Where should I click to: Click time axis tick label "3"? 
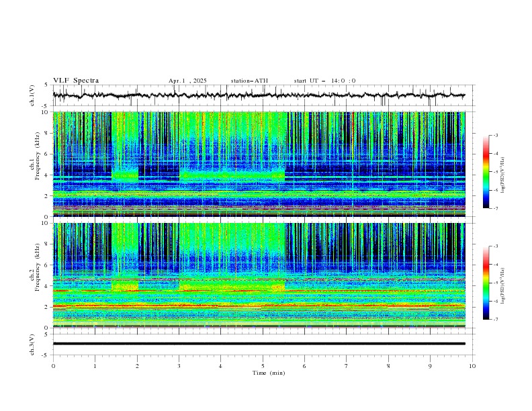[179, 366]
